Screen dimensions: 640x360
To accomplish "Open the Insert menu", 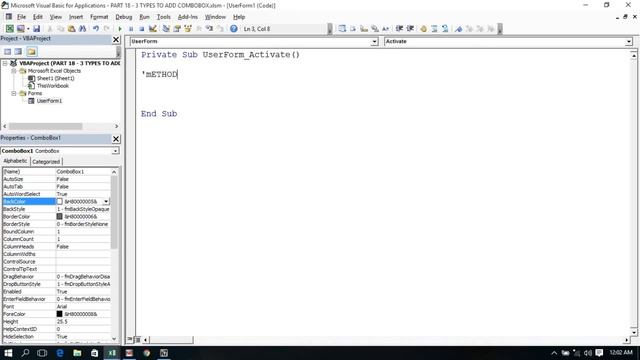I will tap(76, 17).
